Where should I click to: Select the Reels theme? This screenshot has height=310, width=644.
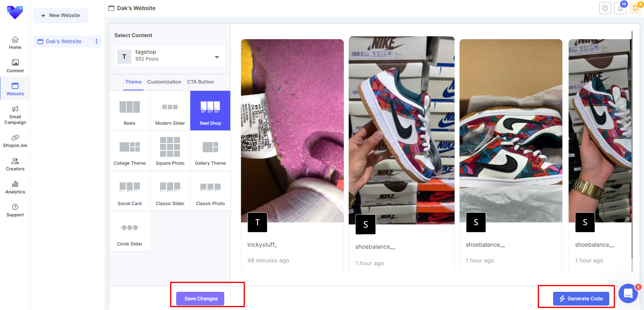(x=130, y=111)
